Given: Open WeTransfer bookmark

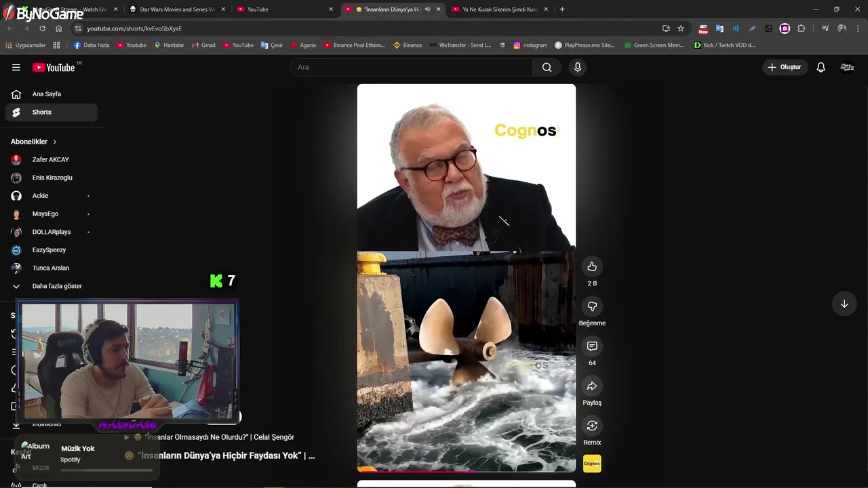Looking at the screenshot, I should point(460,45).
